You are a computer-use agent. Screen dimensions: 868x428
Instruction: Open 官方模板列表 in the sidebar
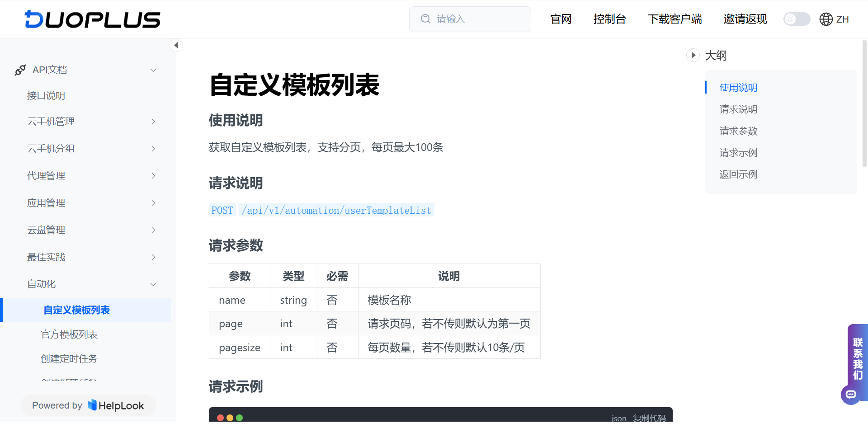(69, 334)
